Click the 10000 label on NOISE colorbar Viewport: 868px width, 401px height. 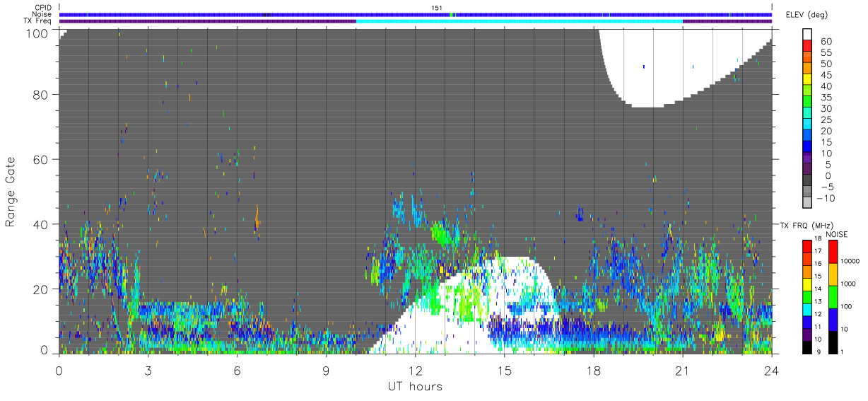[851, 261]
